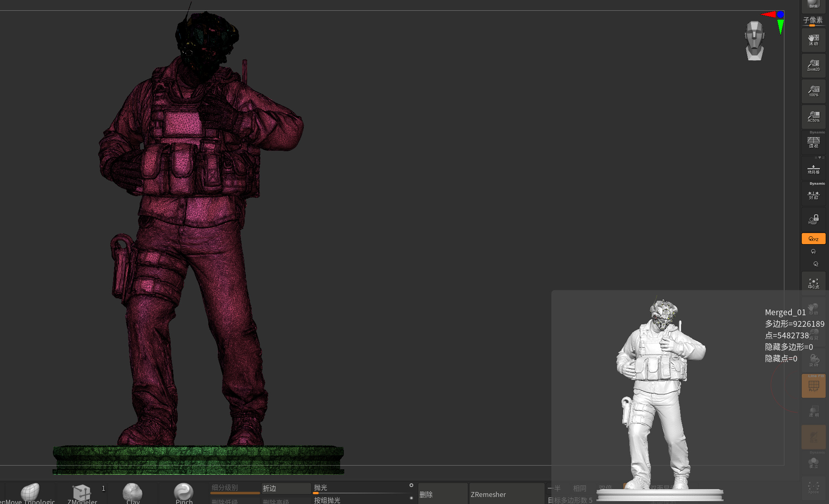Click the ZRemesher button
This screenshot has width=829, height=504.
click(506, 494)
